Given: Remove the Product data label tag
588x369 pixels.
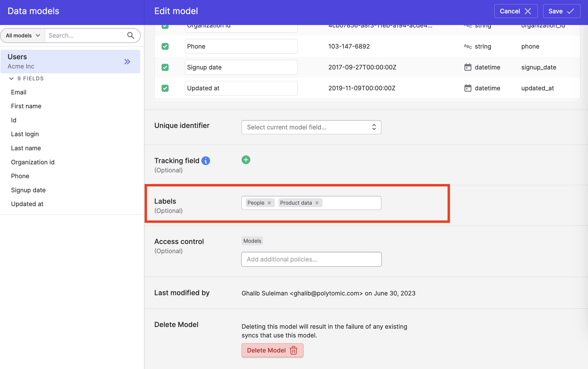Looking at the screenshot, I should tap(317, 203).
